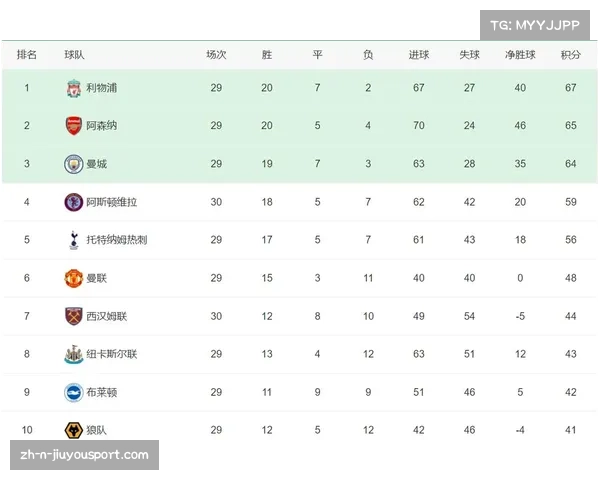600x480 pixels.
Task: Select the 场次 column header
Action: (216, 55)
